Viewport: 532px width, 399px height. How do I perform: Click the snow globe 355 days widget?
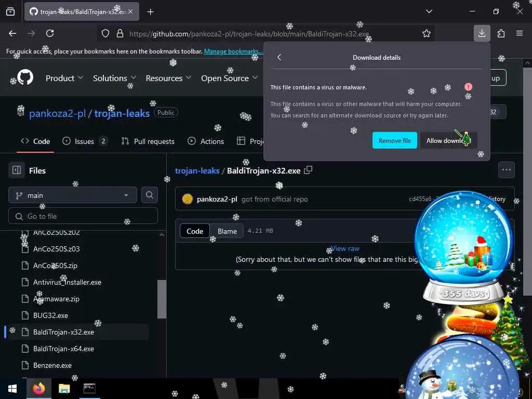tap(463, 248)
